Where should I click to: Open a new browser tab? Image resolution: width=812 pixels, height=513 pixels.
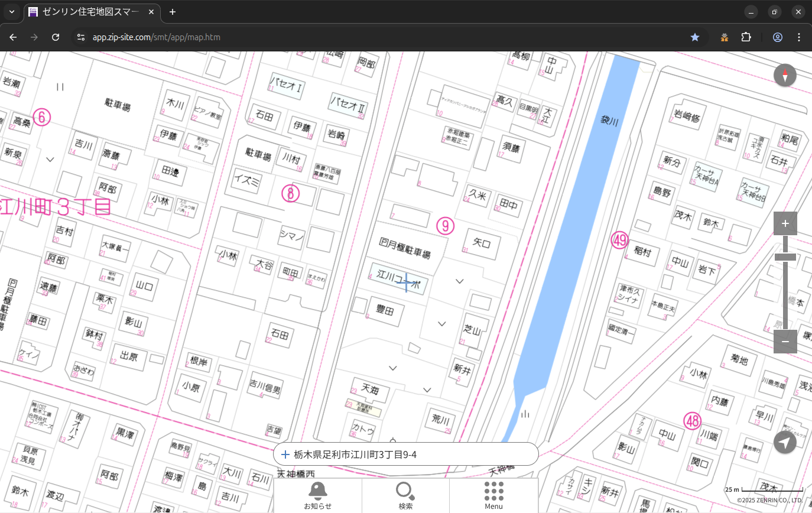point(173,12)
